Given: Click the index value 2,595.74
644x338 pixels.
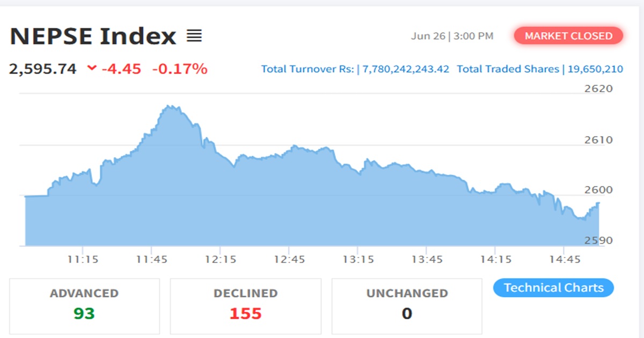Looking at the screenshot, I should 43,69.
